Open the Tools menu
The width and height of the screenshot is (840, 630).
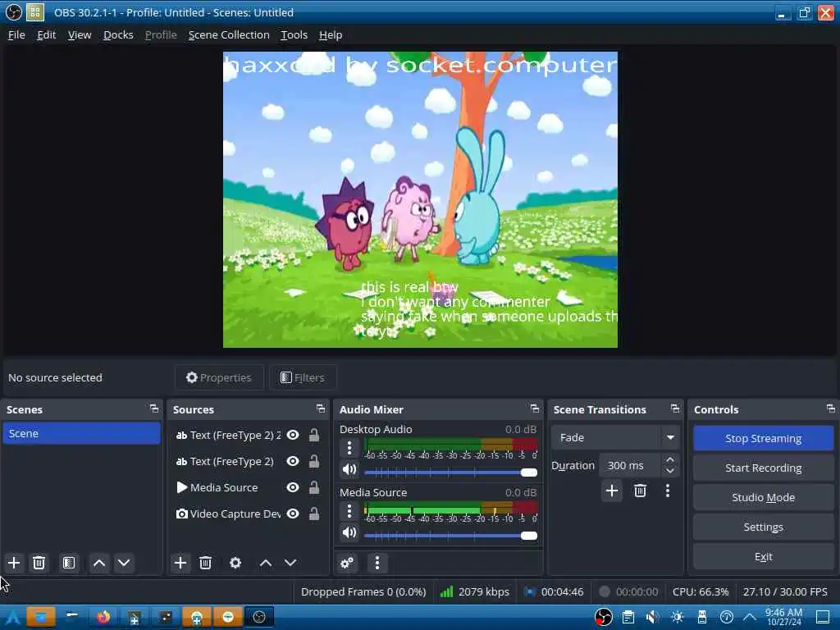(294, 34)
